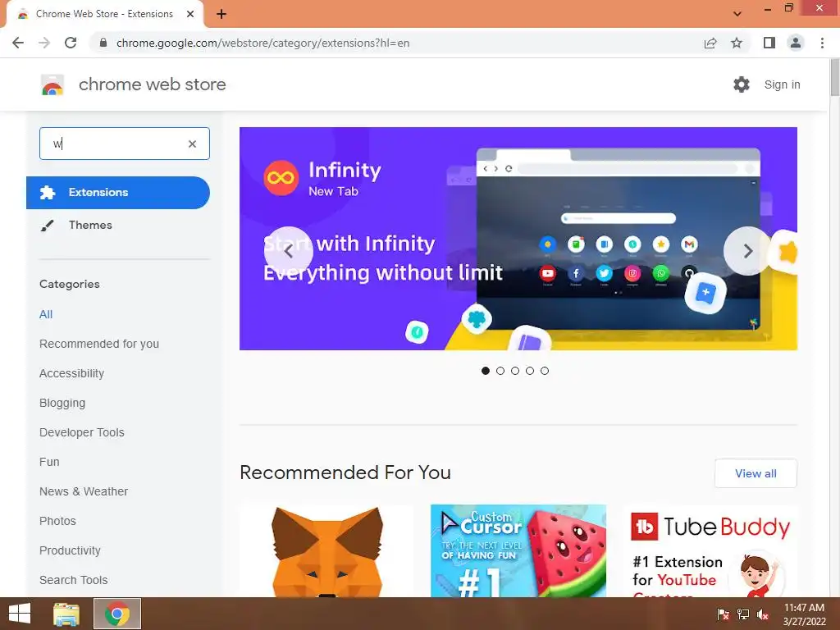The image size is (840, 630).
Task: Open Custom Cursor extension card
Action: point(518,550)
